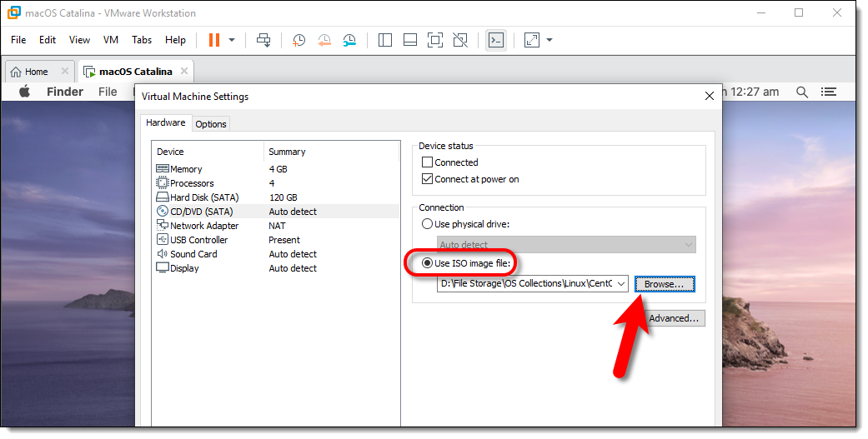Open the macOS File menu

pos(108,92)
